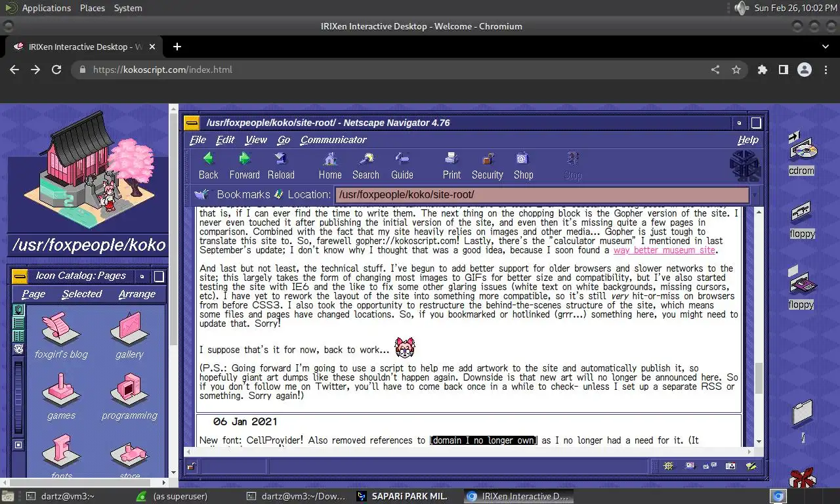Click the root folder desktop icon
The width and height of the screenshot is (840, 504).
point(802,412)
